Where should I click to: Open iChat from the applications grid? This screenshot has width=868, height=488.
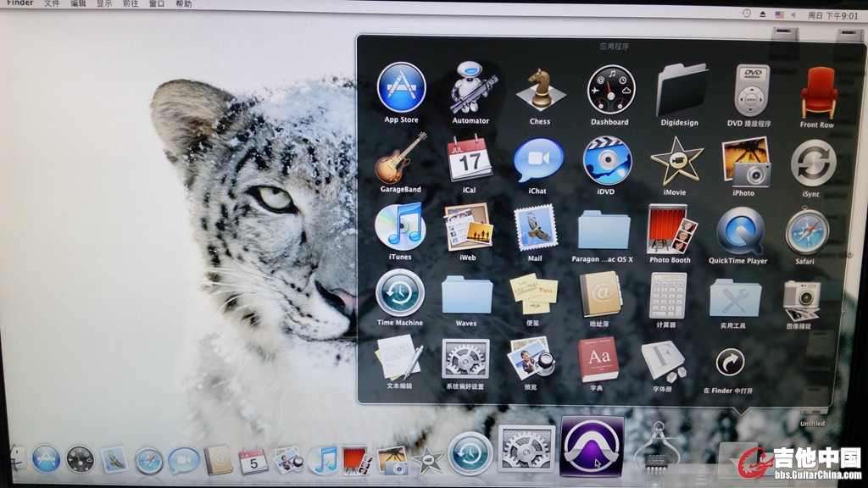click(537, 160)
